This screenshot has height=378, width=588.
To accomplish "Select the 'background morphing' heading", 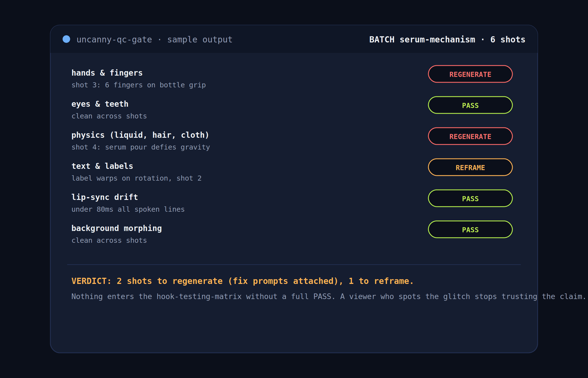I will (x=116, y=228).
